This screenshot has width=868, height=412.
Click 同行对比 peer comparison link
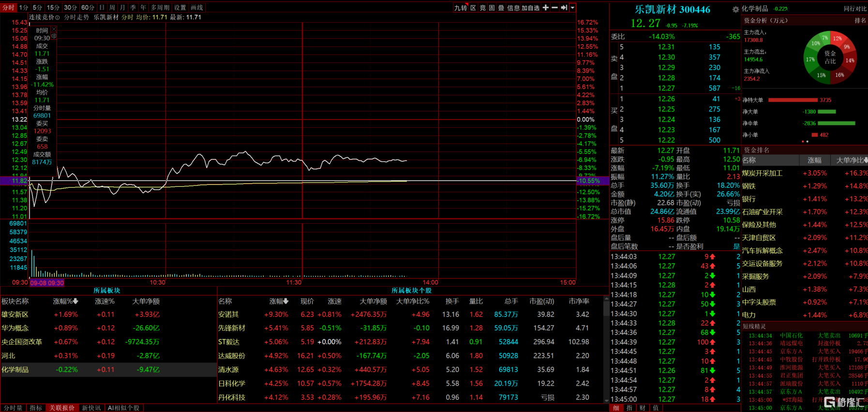[x=855, y=9]
